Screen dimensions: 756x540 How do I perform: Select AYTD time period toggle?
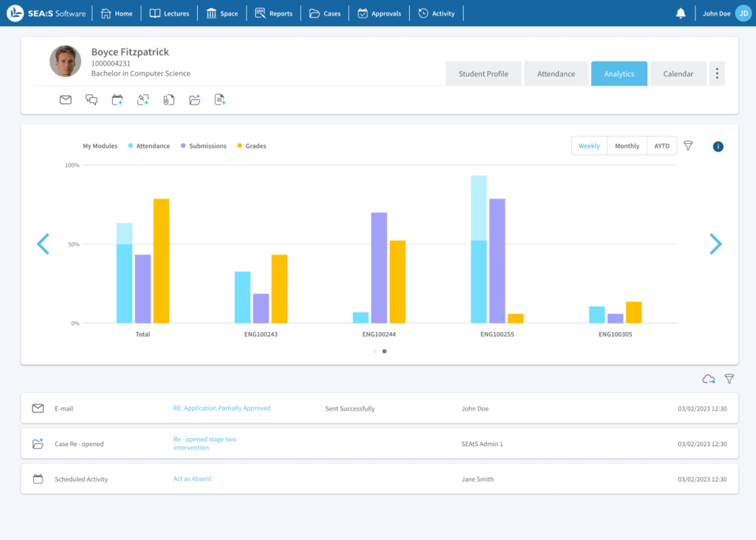coord(662,146)
